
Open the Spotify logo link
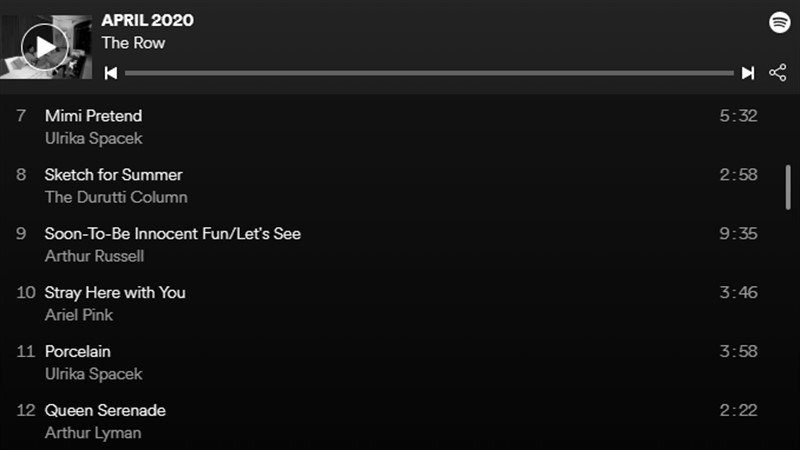(780, 23)
